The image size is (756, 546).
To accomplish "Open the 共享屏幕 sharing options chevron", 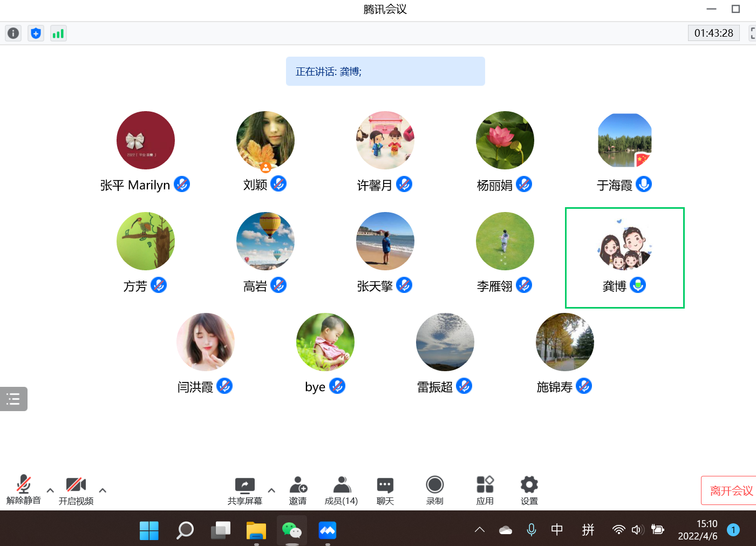I will 271,492.
